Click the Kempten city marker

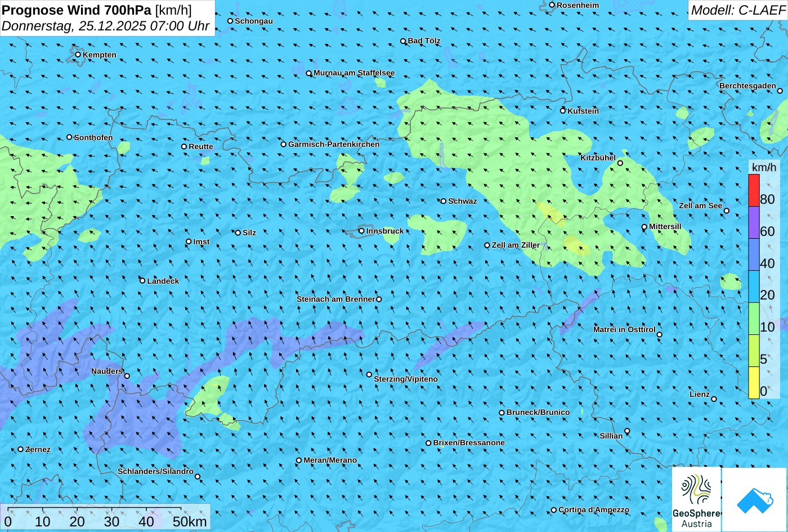point(78,55)
